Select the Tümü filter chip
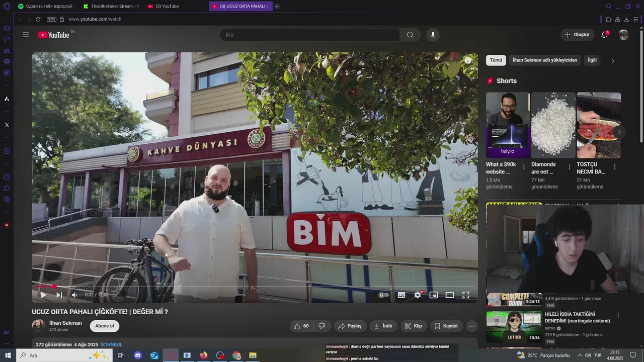The width and height of the screenshot is (644, 362). click(496, 60)
